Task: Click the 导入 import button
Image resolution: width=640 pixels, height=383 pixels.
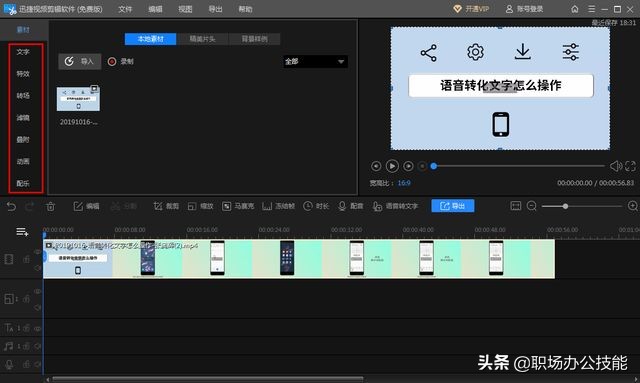Action: click(80, 62)
